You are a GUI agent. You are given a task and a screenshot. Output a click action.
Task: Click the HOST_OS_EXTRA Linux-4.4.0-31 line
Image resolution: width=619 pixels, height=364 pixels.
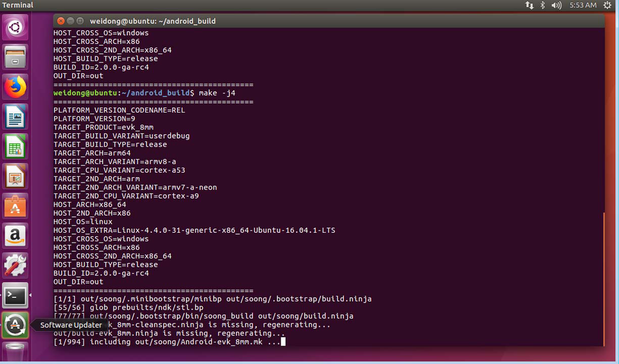click(x=194, y=230)
